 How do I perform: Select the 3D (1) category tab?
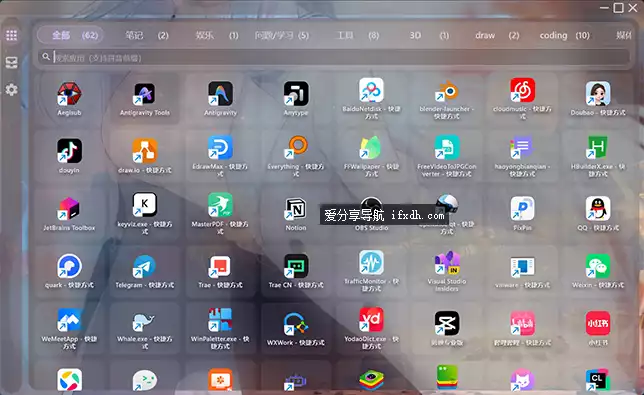coord(429,36)
